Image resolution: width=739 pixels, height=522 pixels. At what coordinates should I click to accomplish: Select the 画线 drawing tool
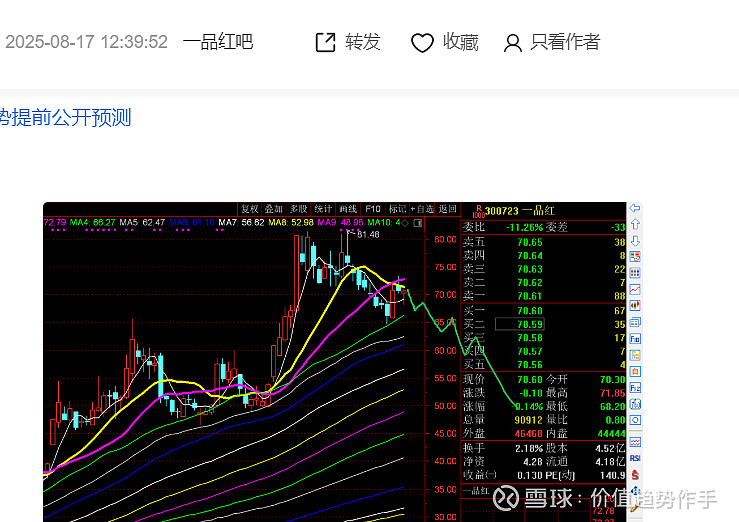pos(348,209)
